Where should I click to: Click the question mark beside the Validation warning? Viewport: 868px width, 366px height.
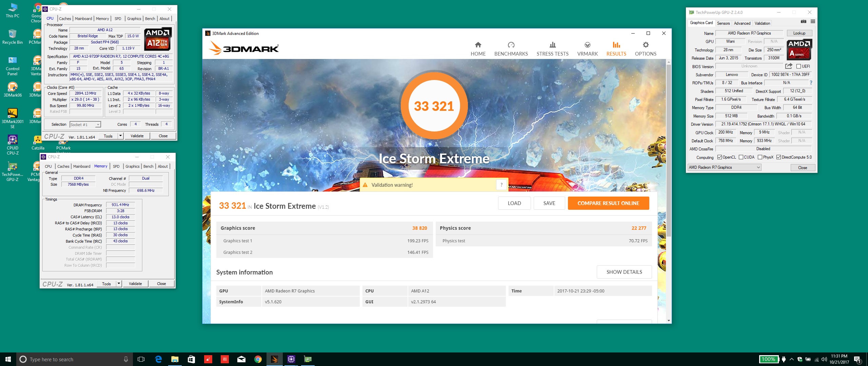pyautogui.click(x=501, y=185)
